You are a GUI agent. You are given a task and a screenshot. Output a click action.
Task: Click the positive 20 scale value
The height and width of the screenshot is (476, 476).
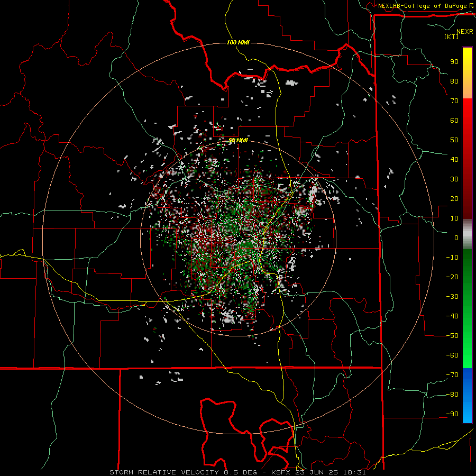pos(454,198)
